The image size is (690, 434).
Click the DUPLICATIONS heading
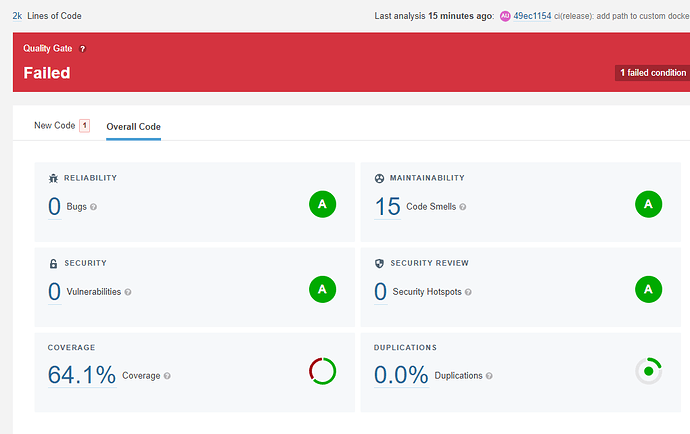tap(405, 347)
